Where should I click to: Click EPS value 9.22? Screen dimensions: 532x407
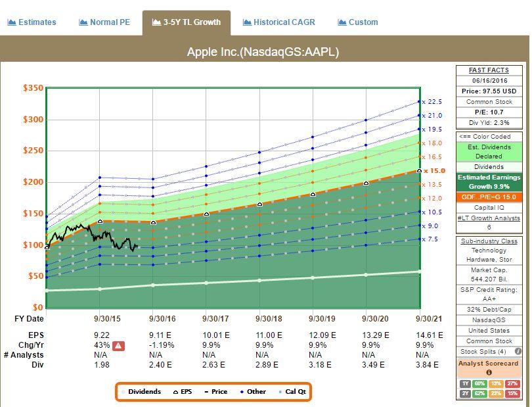[102, 335]
